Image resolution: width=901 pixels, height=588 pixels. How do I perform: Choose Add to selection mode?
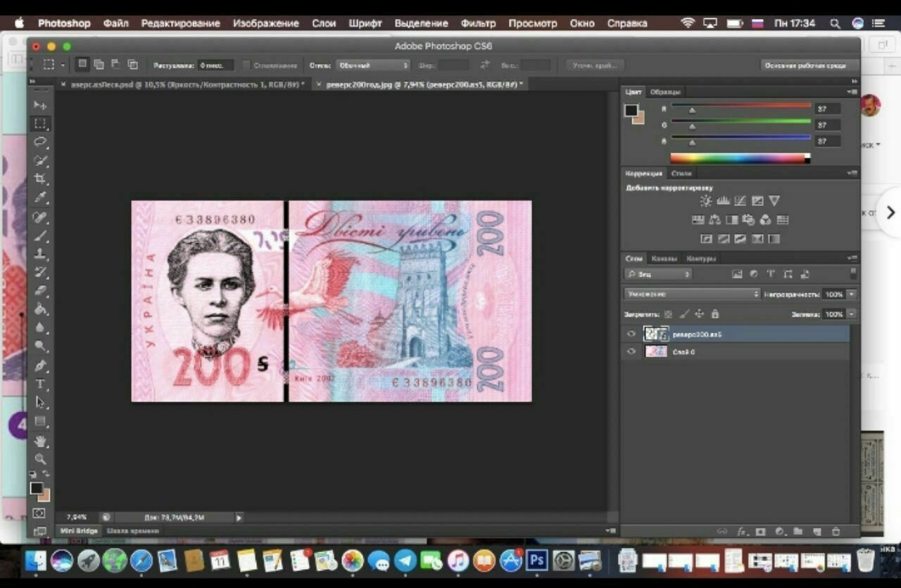[x=99, y=64]
